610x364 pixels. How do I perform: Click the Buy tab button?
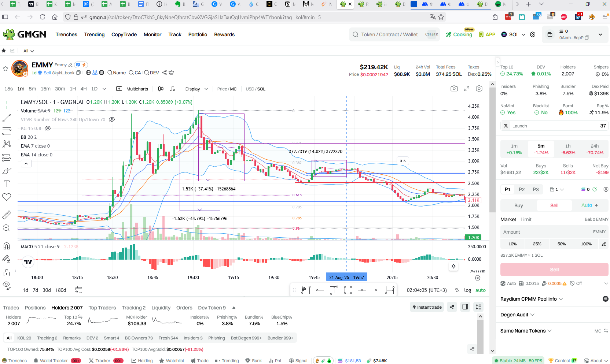tap(518, 205)
